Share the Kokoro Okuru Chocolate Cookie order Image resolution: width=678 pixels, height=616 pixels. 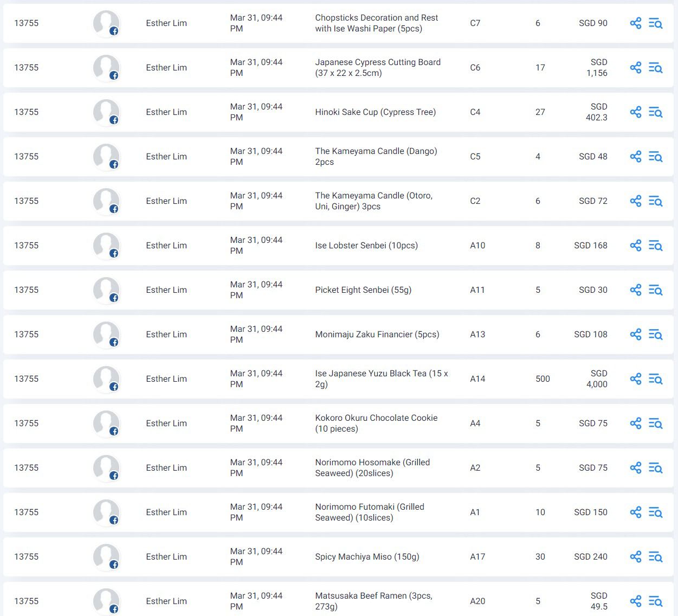point(635,424)
